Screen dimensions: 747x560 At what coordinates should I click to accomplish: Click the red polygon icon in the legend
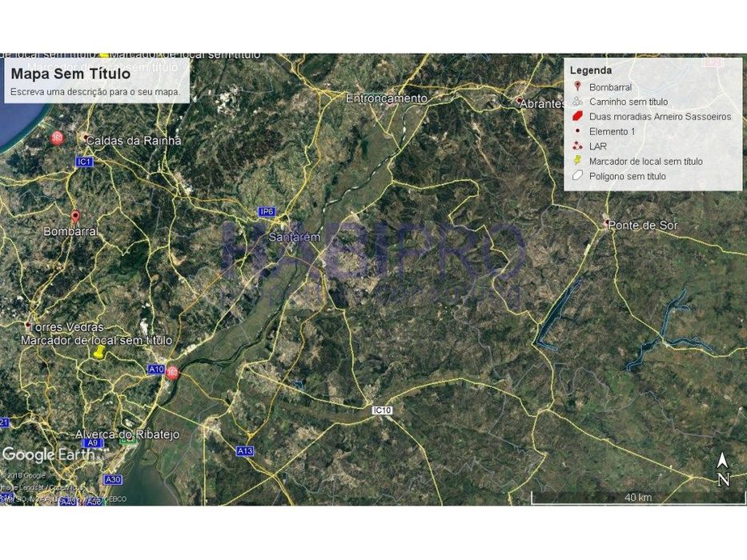point(577,116)
